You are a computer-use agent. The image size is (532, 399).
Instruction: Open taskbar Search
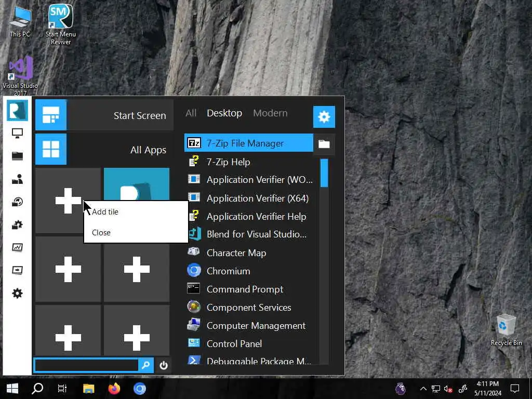[x=37, y=389]
